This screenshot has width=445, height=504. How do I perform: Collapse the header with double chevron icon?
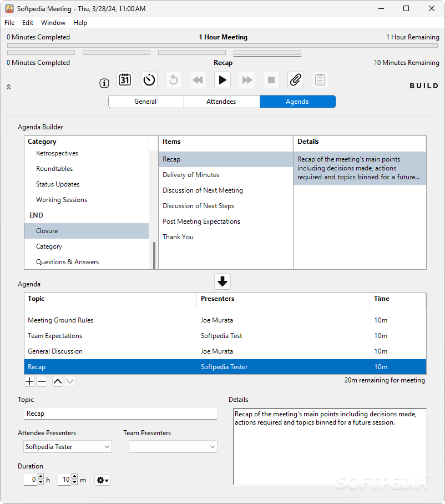pos(9,87)
